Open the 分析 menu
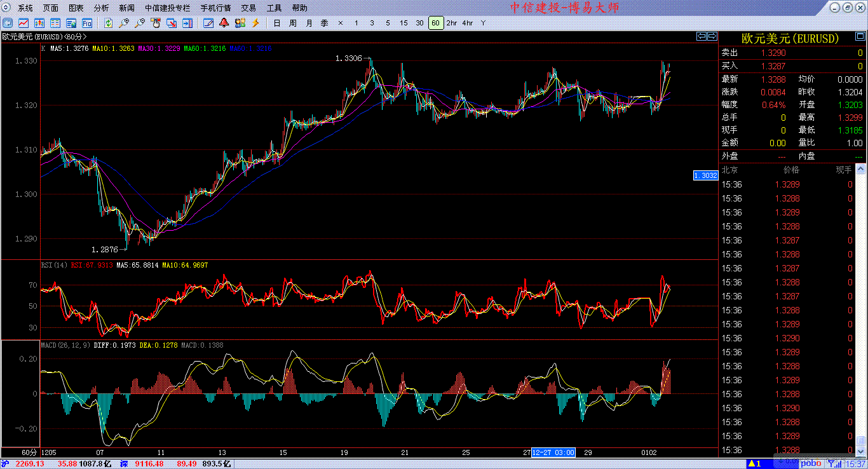Viewport: 868px width, 469px height. point(101,8)
